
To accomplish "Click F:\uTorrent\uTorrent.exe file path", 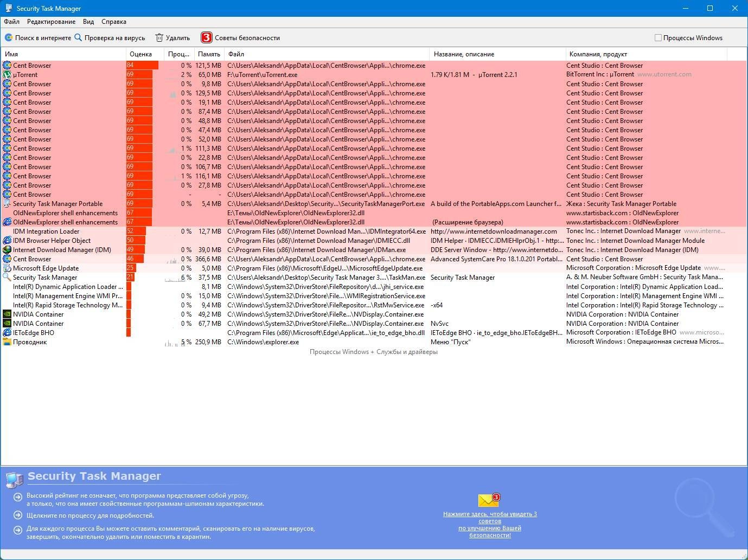I will tap(262, 75).
